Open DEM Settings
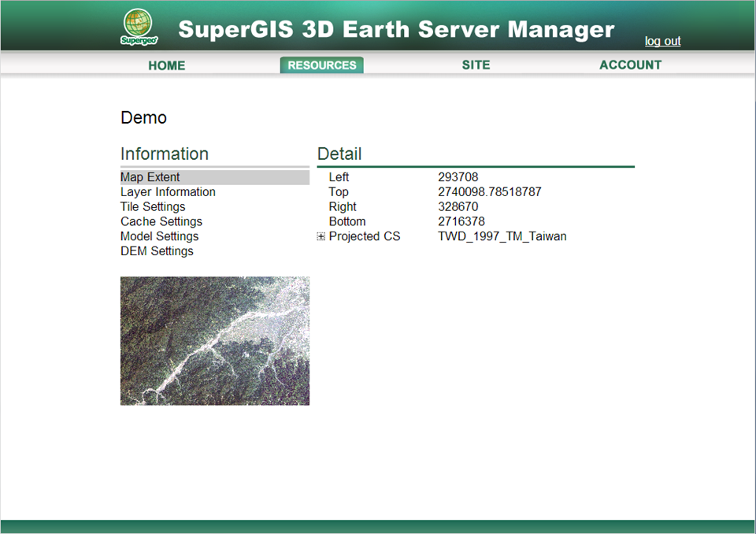756x534 pixels. 157,251
